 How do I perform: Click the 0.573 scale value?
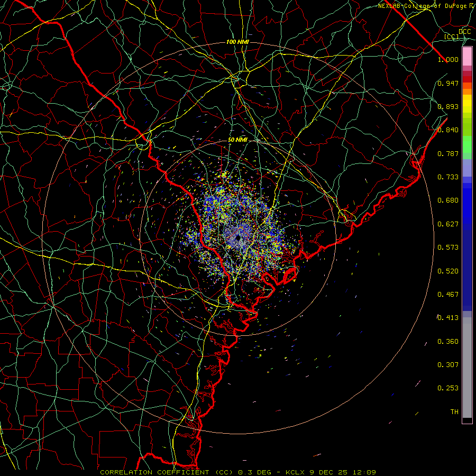coord(448,248)
